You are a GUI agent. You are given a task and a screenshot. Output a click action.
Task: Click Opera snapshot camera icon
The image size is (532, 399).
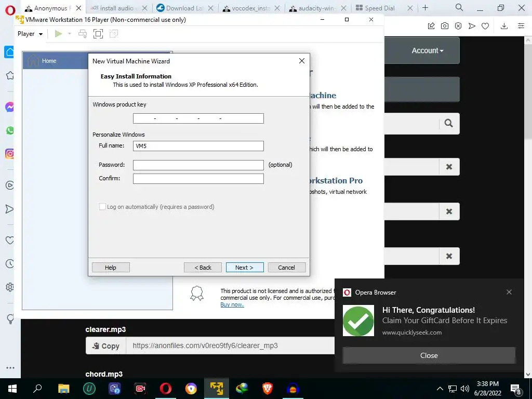[445, 26]
